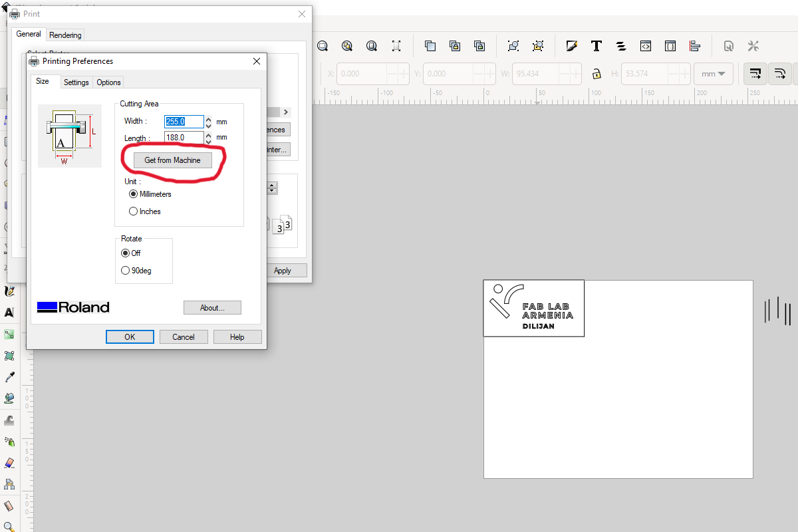The height and width of the screenshot is (532, 798).
Task: Click the printer list scroll right arrow
Action: [x=286, y=112]
